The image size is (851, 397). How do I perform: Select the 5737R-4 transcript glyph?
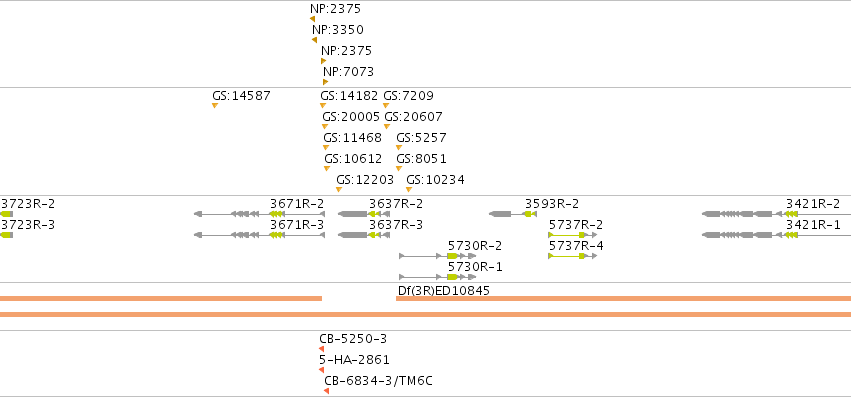[x=573, y=256]
